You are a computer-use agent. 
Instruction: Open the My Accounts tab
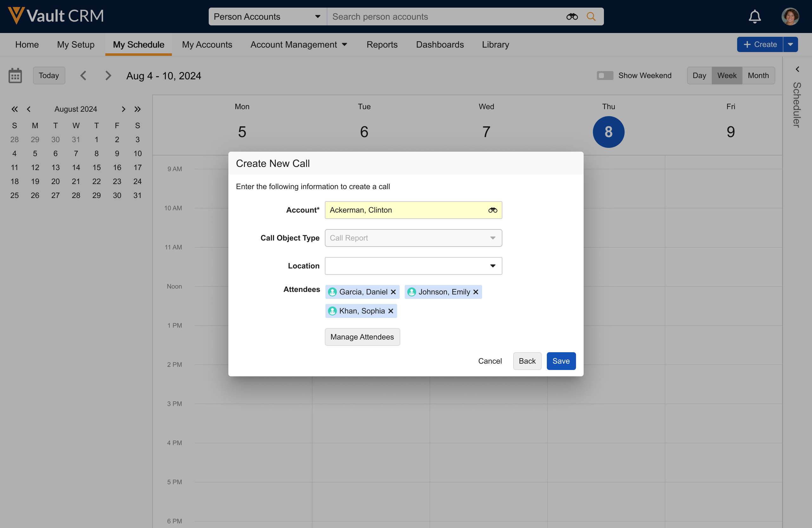pyautogui.click(x=207, y=44)
